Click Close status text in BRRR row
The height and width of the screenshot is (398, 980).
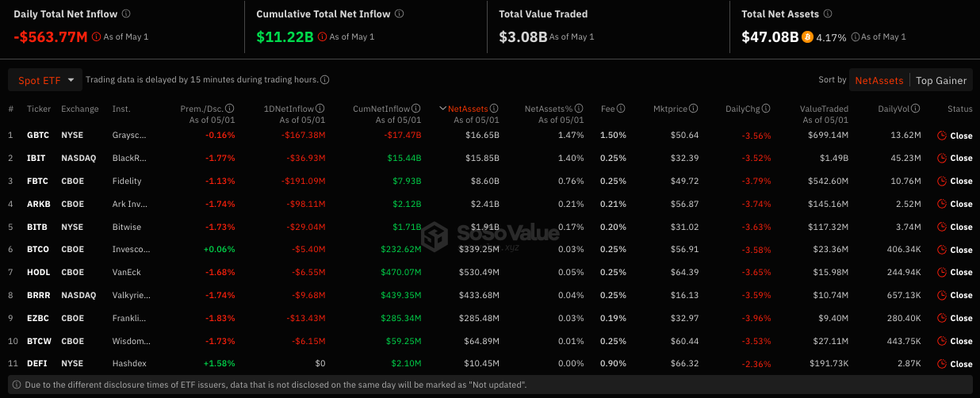(961, 295)
